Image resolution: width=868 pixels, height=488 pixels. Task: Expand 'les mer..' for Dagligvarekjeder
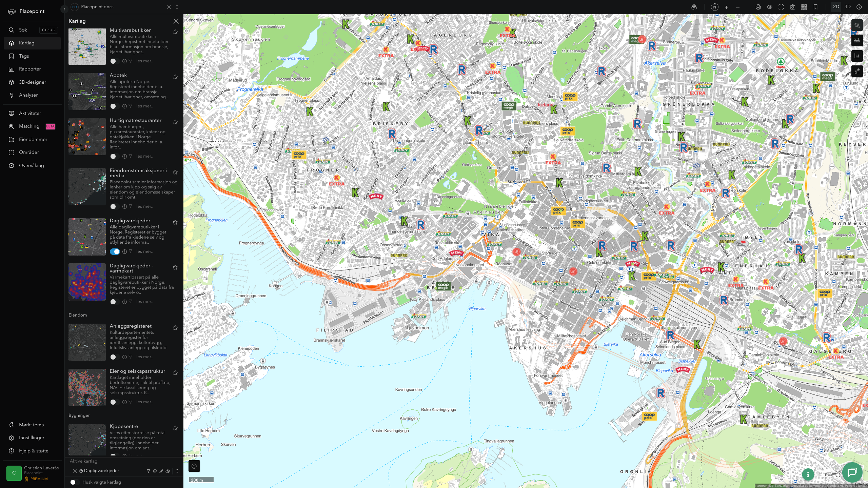click(145, 251)
